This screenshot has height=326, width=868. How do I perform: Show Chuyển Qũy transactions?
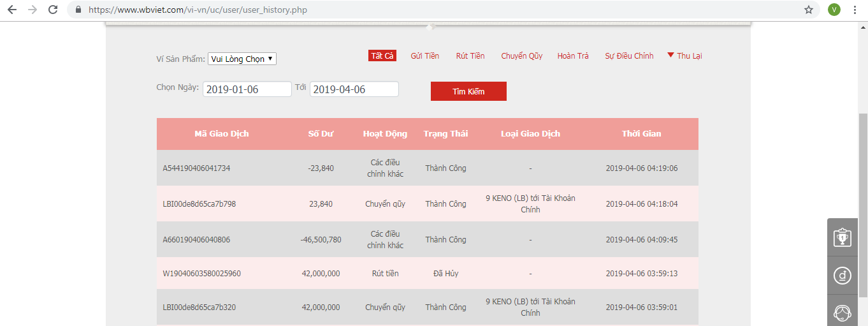521,56
